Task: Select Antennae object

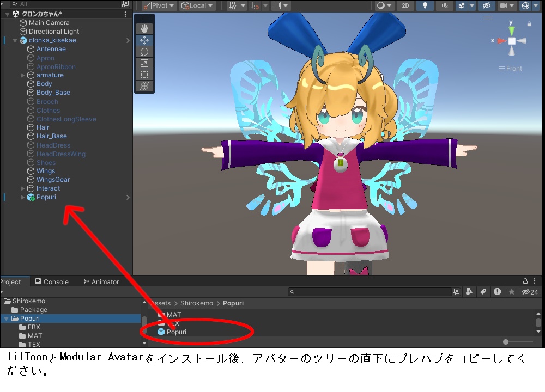Action: (51, 49)
